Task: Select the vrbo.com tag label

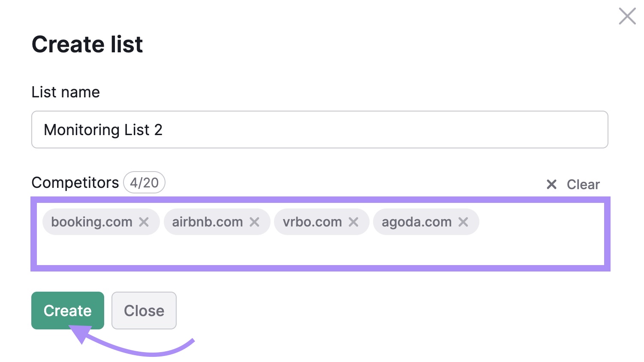Action: coord(312,222)
